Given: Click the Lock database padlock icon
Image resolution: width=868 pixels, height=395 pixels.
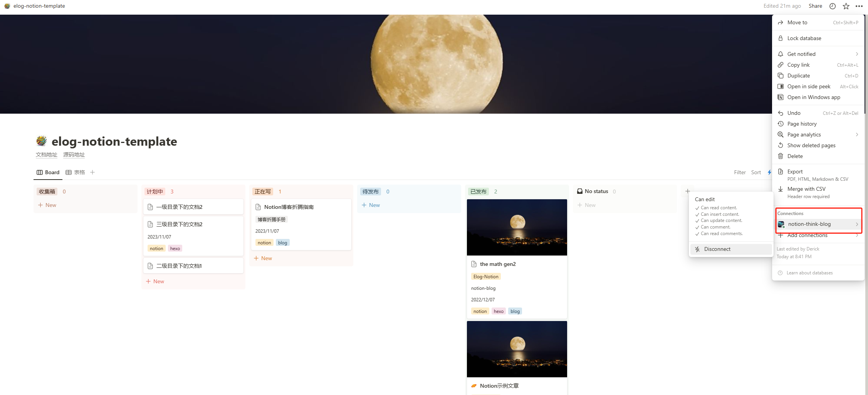Looking at the screenshot, I should tap(781, 38).
